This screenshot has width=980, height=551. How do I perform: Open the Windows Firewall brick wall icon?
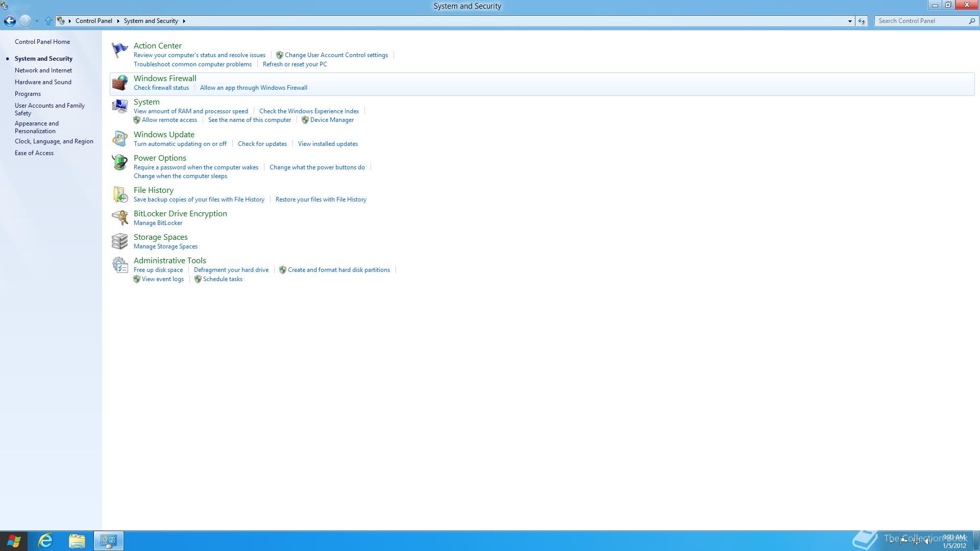tap(119, 83)
